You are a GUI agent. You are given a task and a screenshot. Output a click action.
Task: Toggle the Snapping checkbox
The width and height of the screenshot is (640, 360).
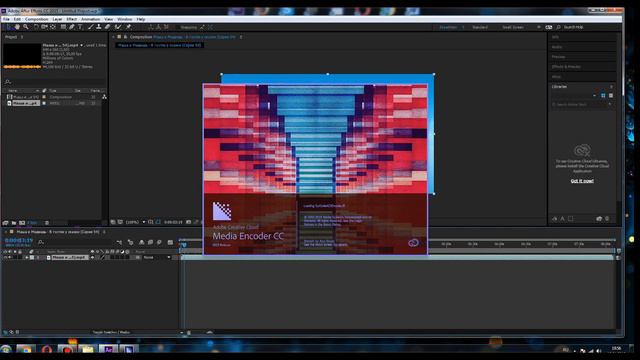click(178, 27)
